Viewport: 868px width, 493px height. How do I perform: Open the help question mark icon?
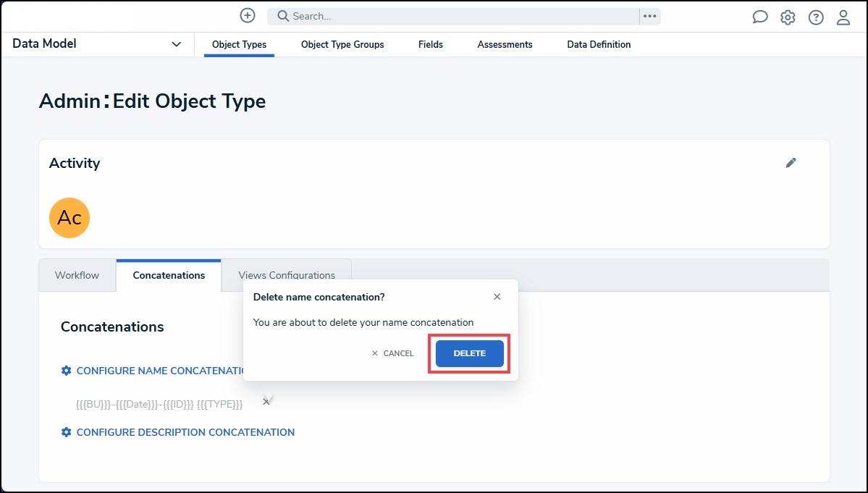(816, 17)
